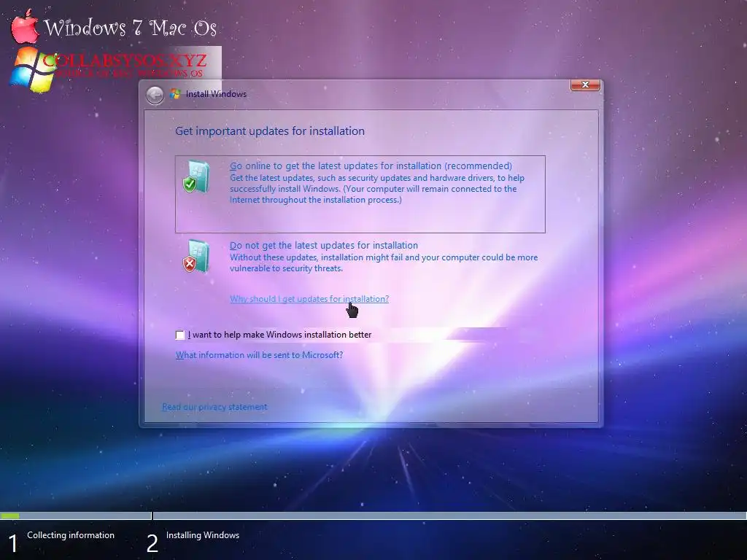
Task: Open What information will be sent to Microsoft
Action: click(x=259, y=355)
